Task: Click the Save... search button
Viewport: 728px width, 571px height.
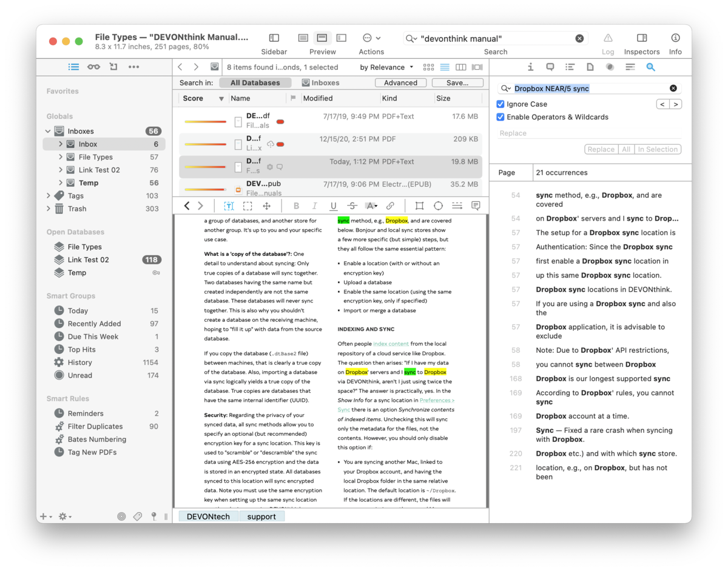Action: (x=457, y=83)
